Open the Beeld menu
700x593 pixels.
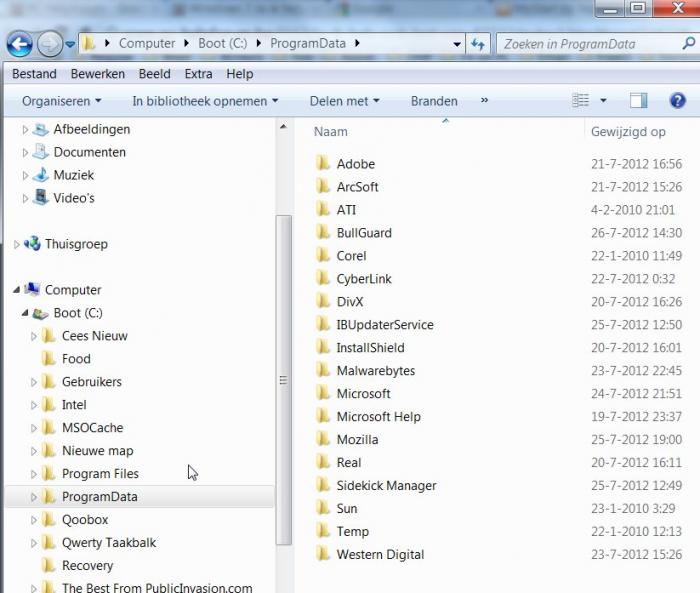[154, 74]
